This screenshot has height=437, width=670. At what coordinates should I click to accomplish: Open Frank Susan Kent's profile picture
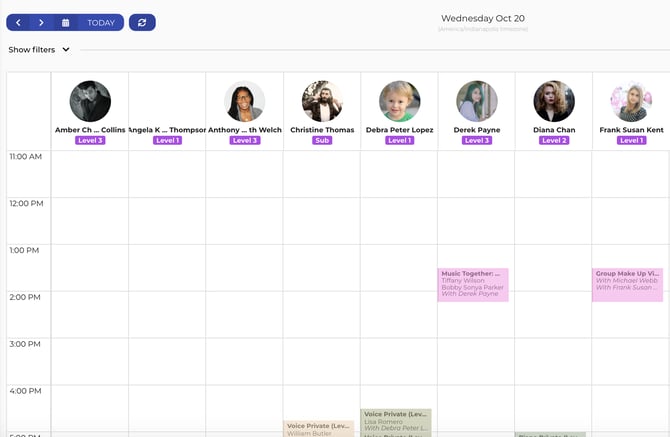point(632,101)
